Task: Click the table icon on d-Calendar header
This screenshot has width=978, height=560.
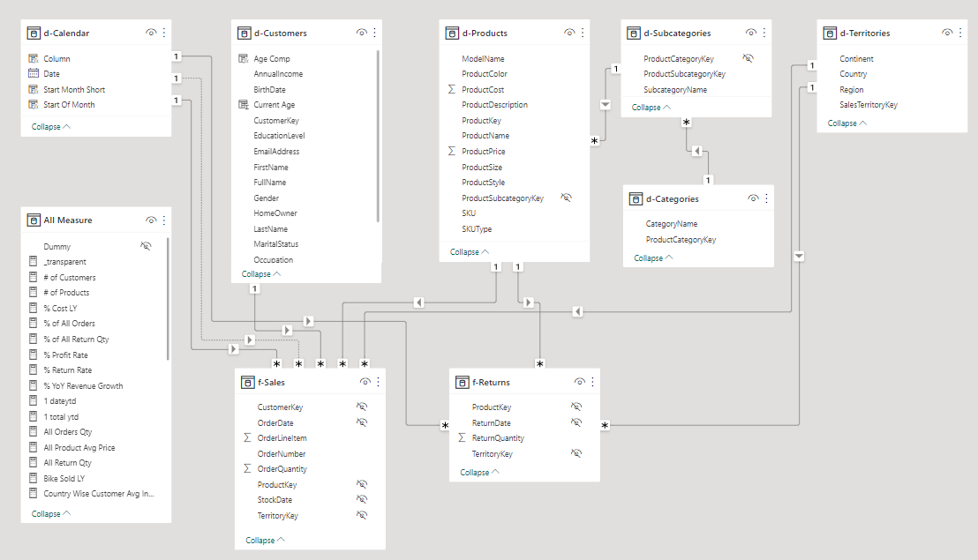Action: pyautogui.click(x=34, y=32)
